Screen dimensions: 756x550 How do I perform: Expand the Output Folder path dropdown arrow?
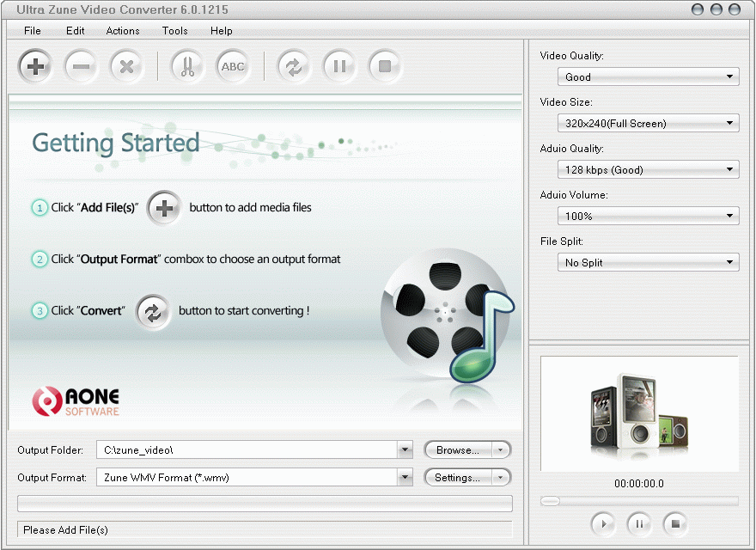tap(405, 449)
